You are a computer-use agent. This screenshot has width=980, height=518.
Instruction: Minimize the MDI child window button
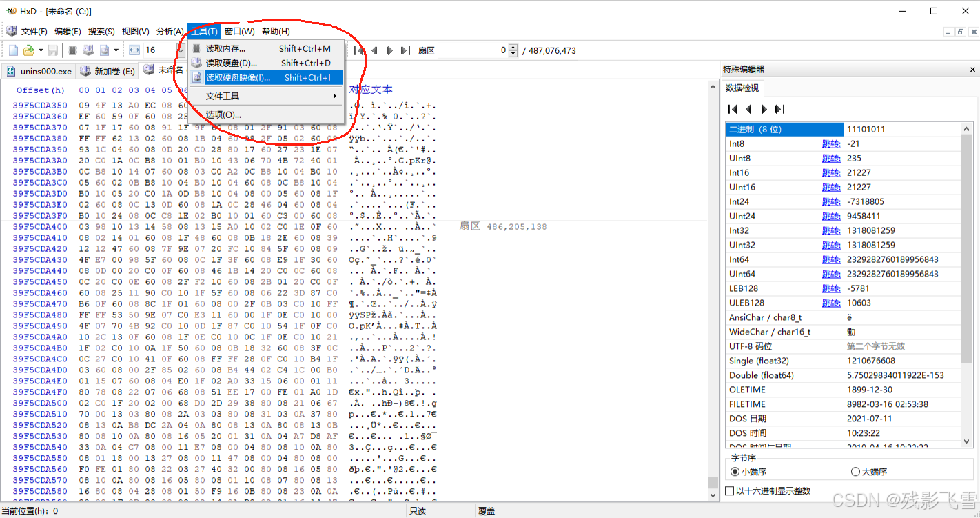tap(949, 32)
